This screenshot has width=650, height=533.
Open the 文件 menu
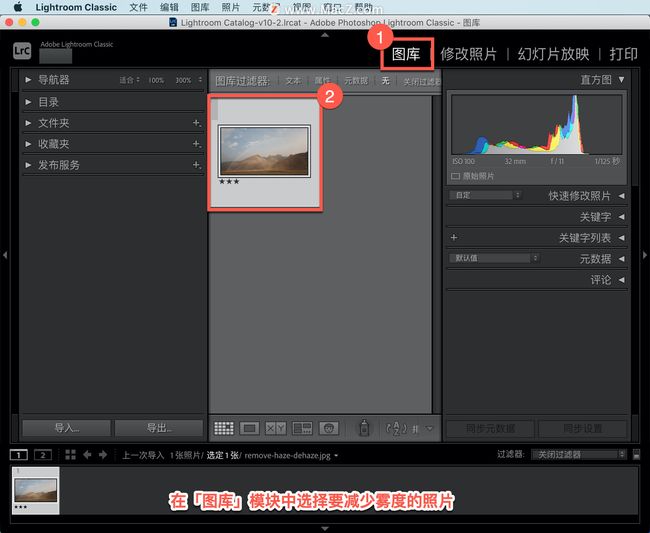click(x=138, y=7)
